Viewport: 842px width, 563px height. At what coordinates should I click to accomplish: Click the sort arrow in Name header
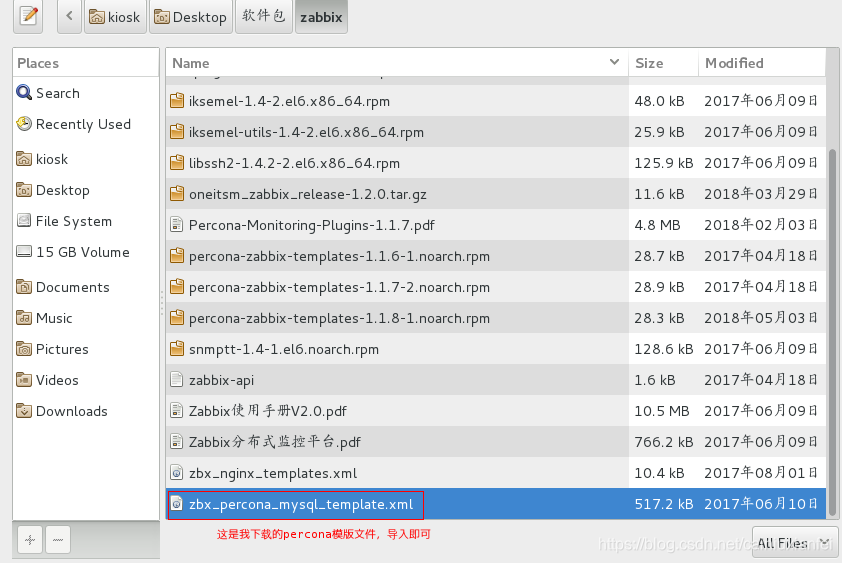(614, 62)
